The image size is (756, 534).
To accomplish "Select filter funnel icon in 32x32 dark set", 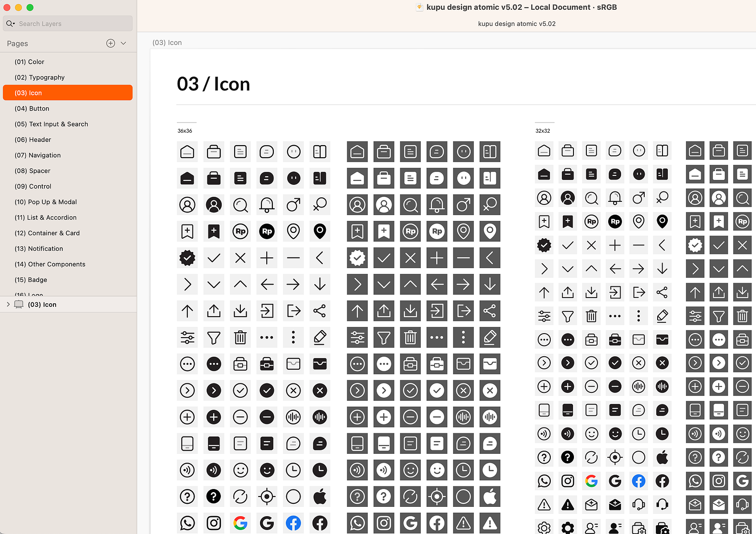I will coord(719,316).
